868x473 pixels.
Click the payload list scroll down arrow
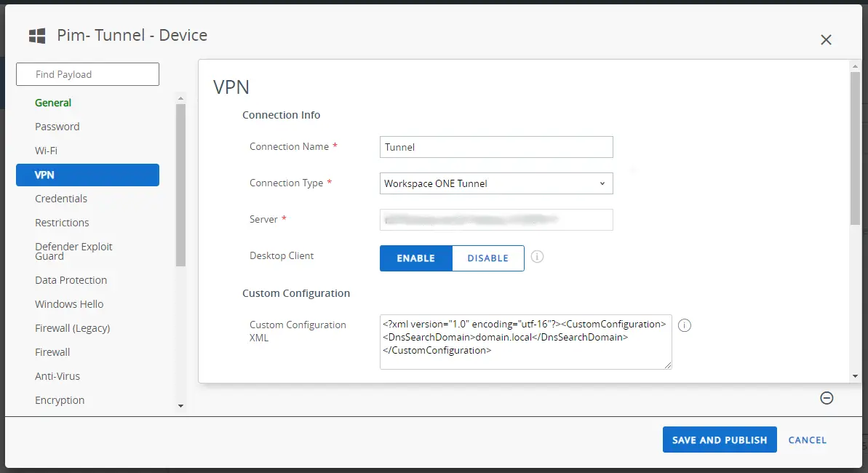[x=180, y=406]
